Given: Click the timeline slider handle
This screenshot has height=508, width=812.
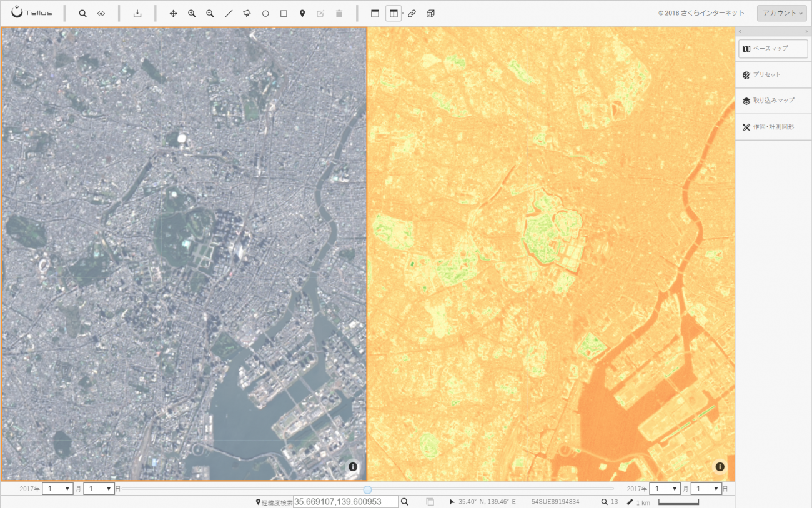Looking at the screenshot, I should point(367,489).
